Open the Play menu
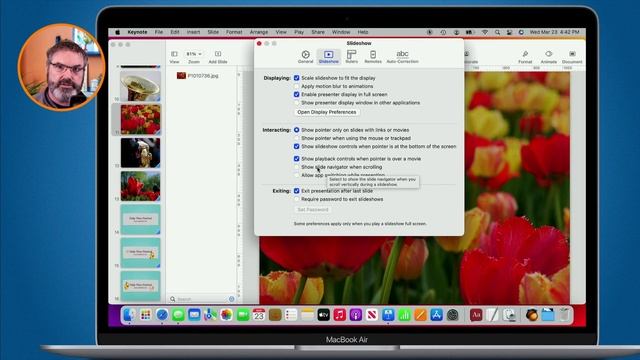Screen dimensions: 640x360 point(299,32)
